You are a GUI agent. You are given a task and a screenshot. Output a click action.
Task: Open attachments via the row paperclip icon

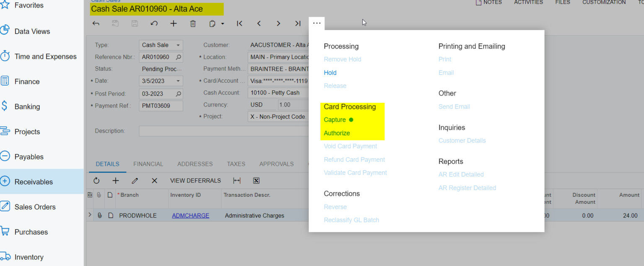click(99, 215)
